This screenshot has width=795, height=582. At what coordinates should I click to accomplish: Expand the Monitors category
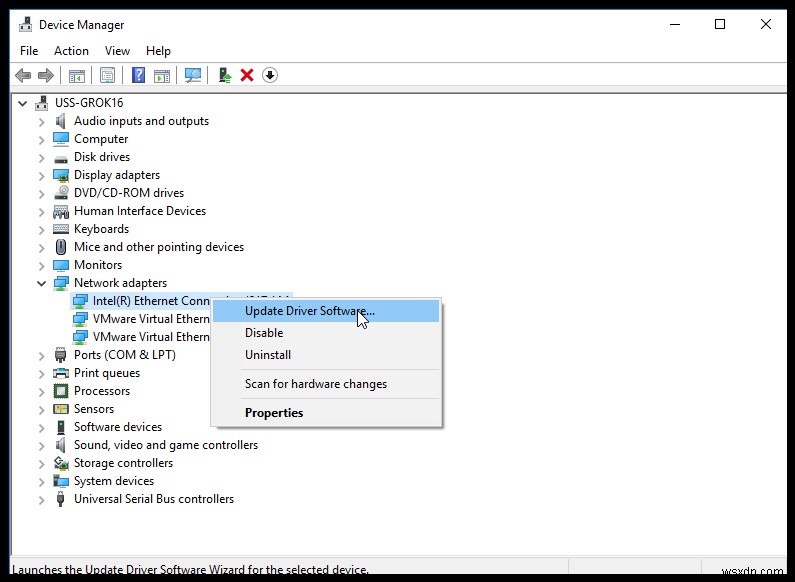42,266
